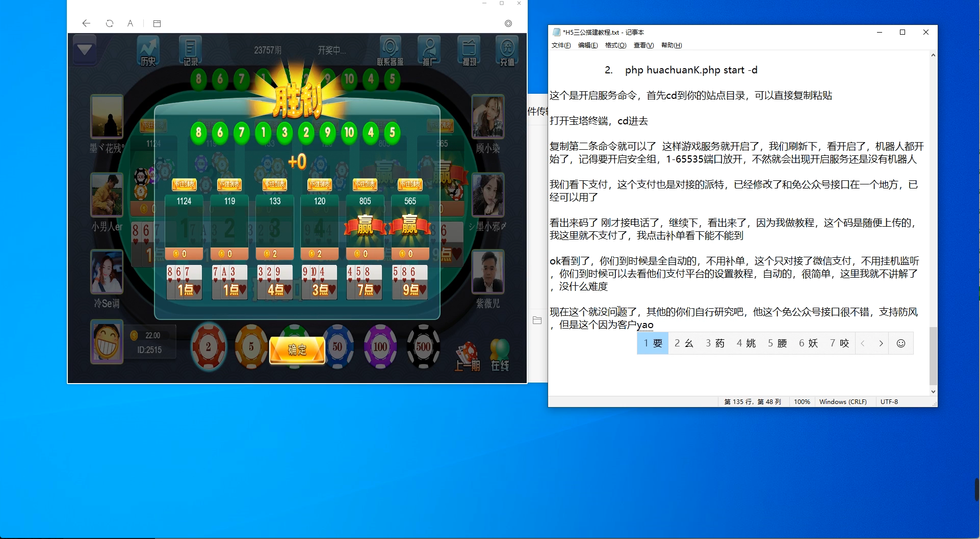Open the 在线 online players icon

(500, 355)
